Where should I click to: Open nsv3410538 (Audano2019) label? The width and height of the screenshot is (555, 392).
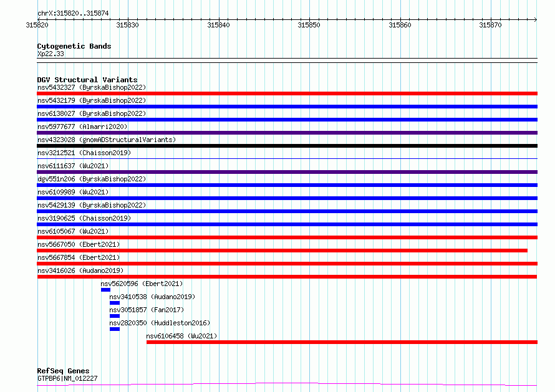(x=152, y=297)
